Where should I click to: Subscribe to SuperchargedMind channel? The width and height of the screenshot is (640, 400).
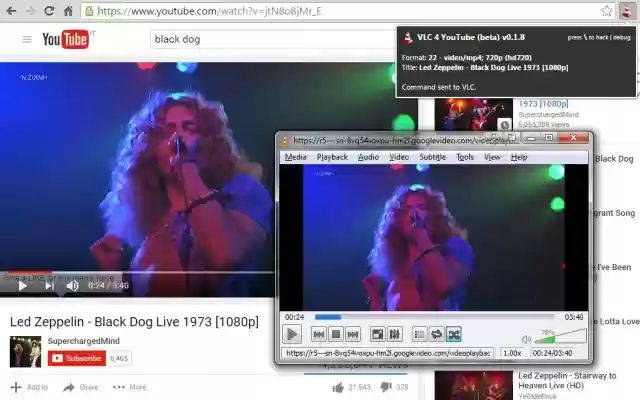pos(77,358)
